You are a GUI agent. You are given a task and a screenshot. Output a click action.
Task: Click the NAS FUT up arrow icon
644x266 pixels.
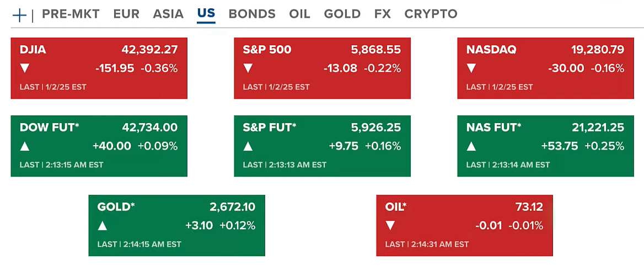coord(471,146)
